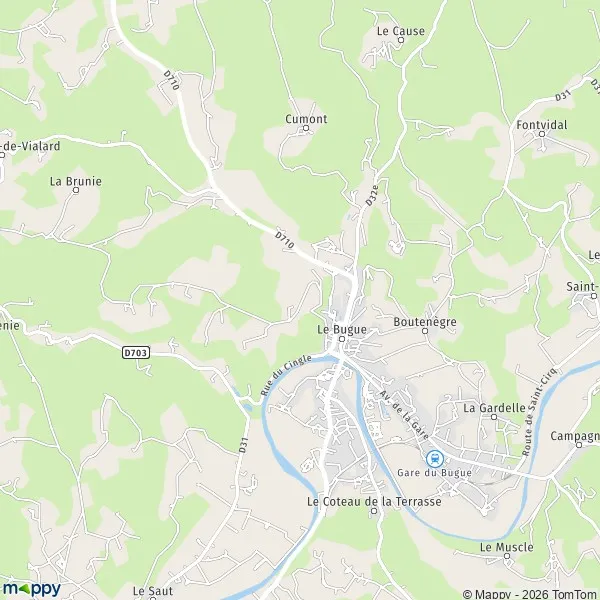Select the Boutenègre place marker
Image resolution: width=600 pixels, height=600 pixels.
(425, 331)
